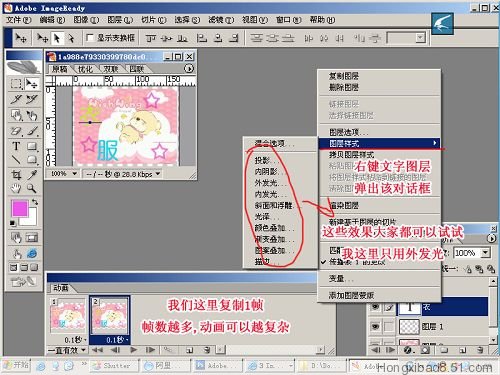Expand the 一直有效 looping dropdown
This screenshot has width=500, height=375.
click(67, 350)
